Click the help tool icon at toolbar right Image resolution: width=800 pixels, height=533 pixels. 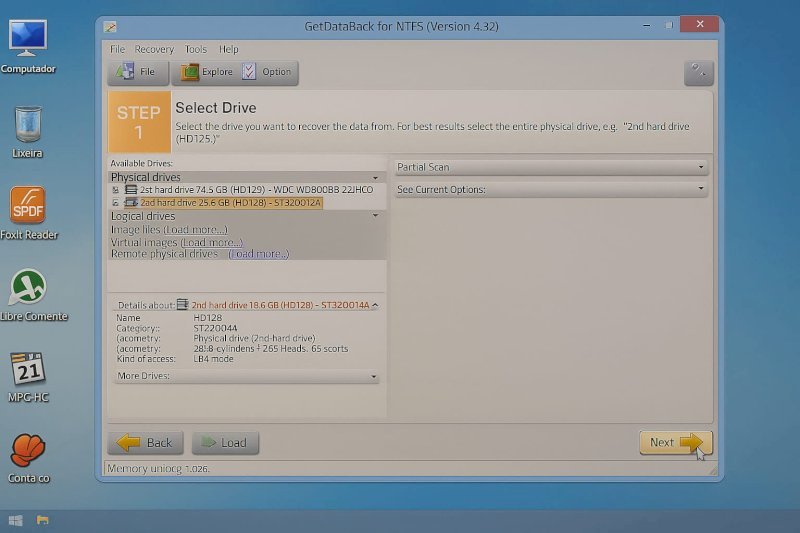coord(698,72)
